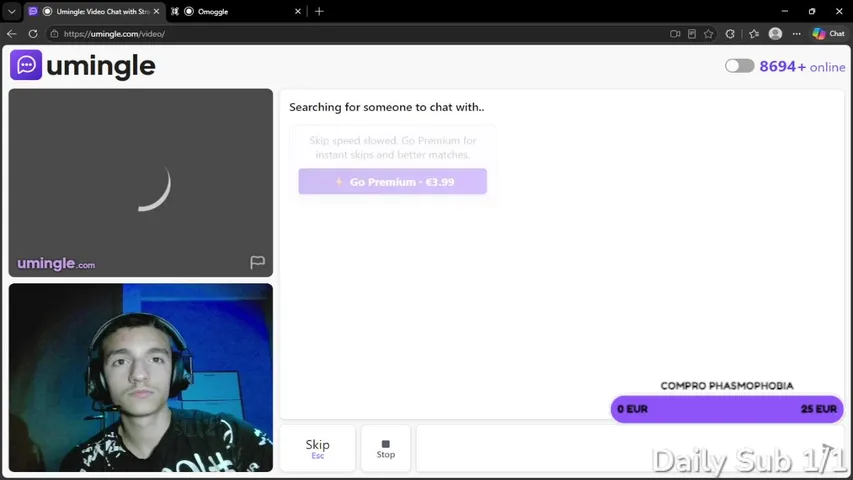
Task: Close the Umingle browser tab
Action: coord(156,11)
